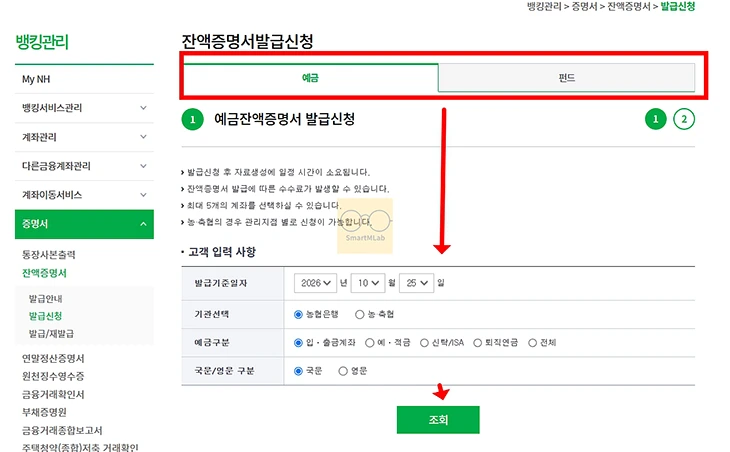730x452 pixels.
Task: Expand 계좌관리 chevron in sidebar
Action: pos(143,137)
